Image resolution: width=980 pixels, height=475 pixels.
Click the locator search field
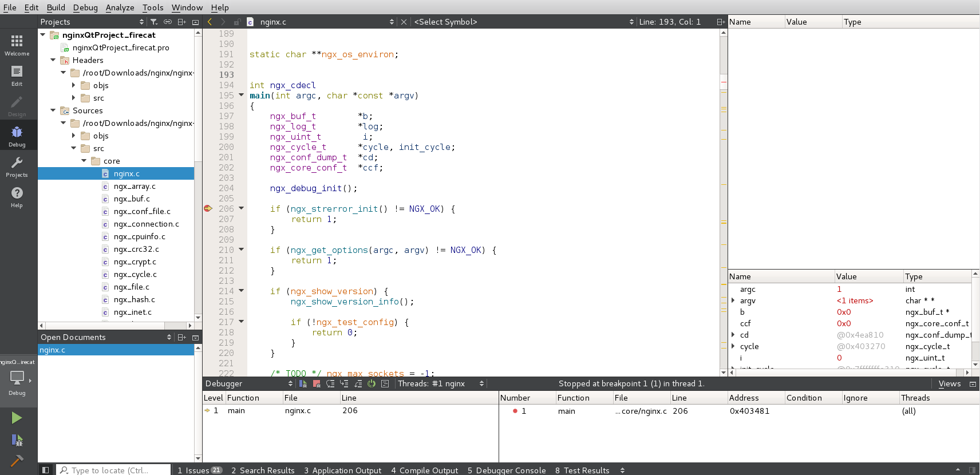114,470
